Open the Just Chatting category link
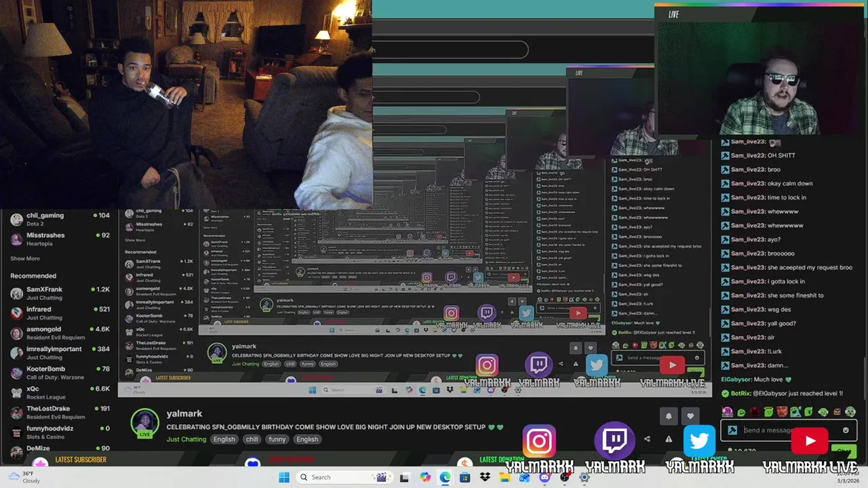 click(186, 439)
